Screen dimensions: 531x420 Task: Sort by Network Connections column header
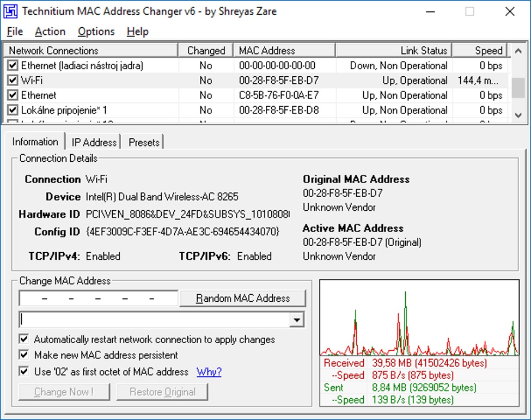(x=90, y=51)
